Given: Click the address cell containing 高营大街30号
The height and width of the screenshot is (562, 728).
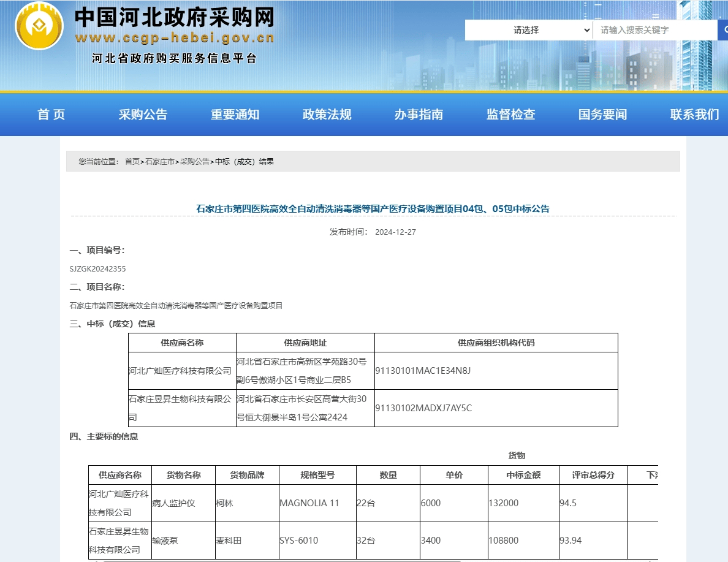Looking at the screenshot, I should 306,408.
